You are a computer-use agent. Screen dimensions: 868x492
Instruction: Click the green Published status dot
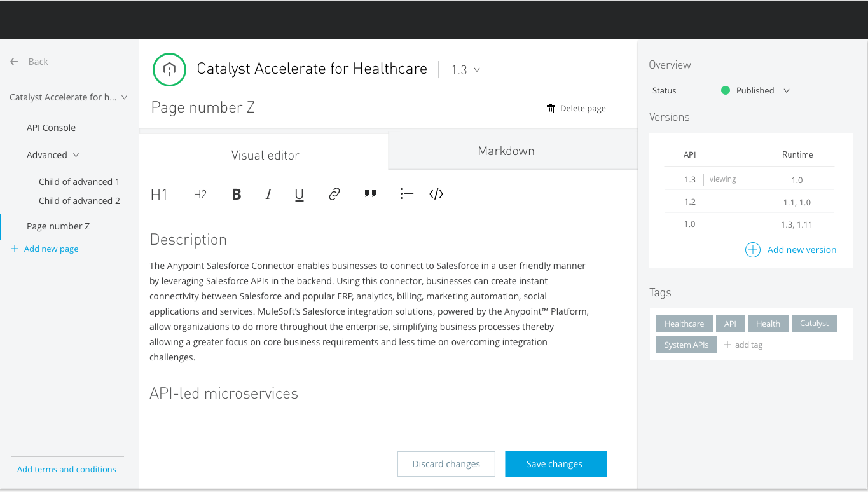(x=726, y=90)
